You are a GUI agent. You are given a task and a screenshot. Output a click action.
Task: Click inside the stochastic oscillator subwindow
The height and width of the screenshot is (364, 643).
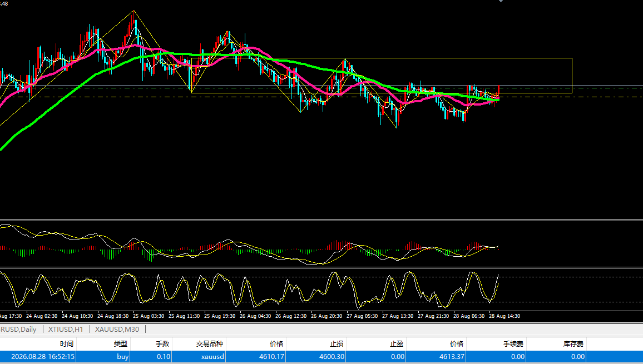click(321, 290)
